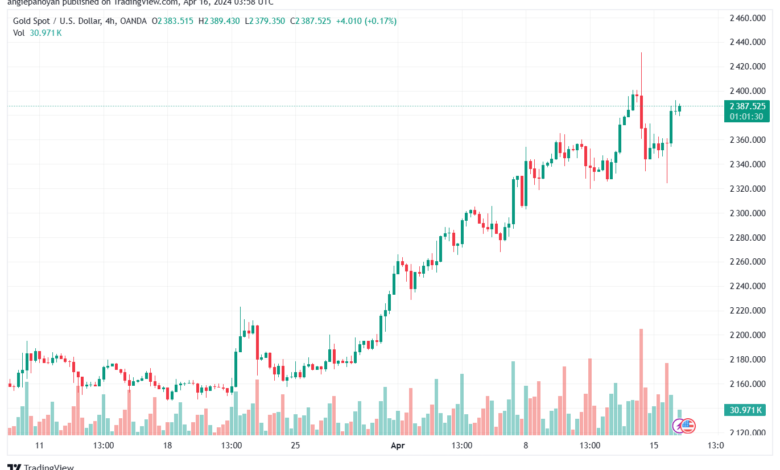780x470 pixels.
Task: Click the TradingView logo at bottom left
Action: [x=41, y=467]
